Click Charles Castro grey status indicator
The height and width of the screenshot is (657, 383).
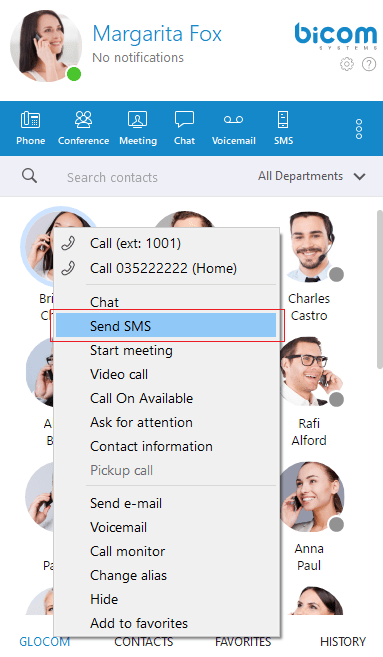pos(336,274)
